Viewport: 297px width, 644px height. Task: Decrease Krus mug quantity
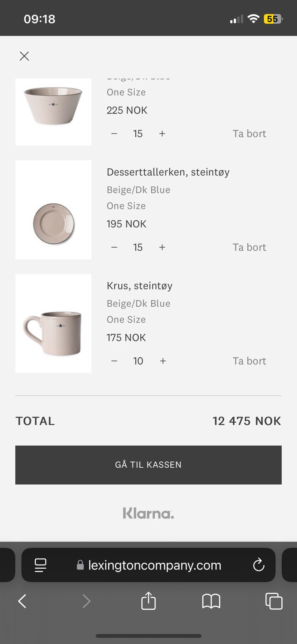[114, 361]
